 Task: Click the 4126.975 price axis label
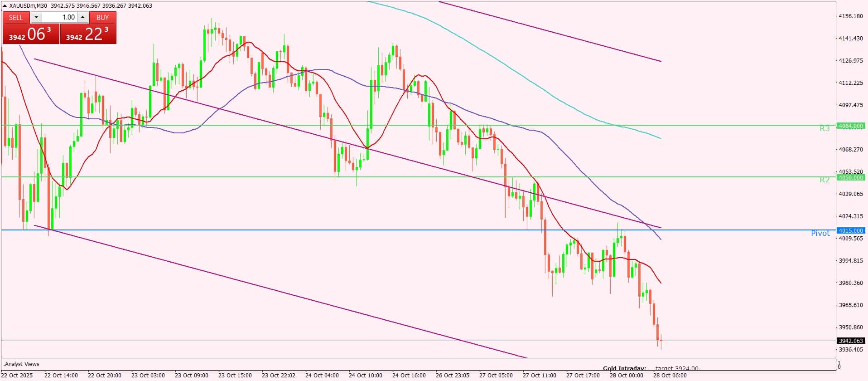[851, 61]
